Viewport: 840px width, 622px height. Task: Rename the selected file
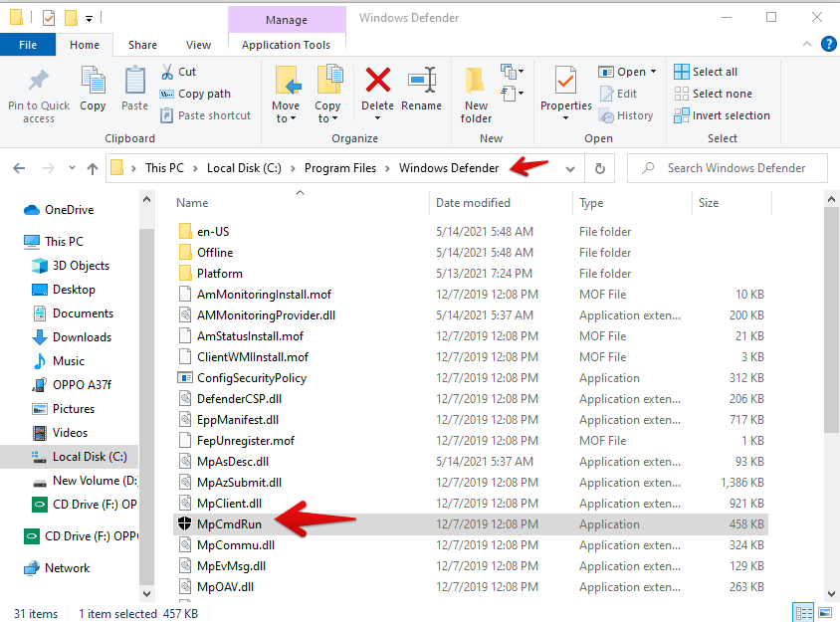pyautogui.click(x=422, y=89)
